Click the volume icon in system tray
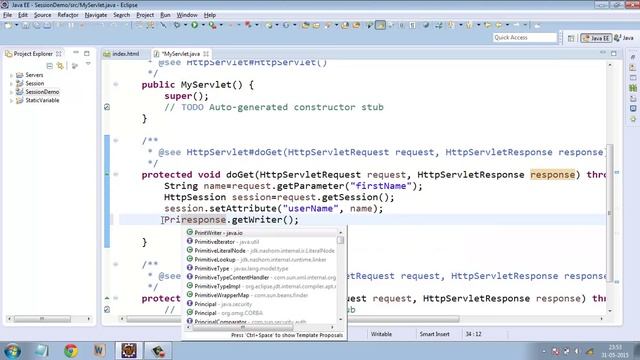 577,351
